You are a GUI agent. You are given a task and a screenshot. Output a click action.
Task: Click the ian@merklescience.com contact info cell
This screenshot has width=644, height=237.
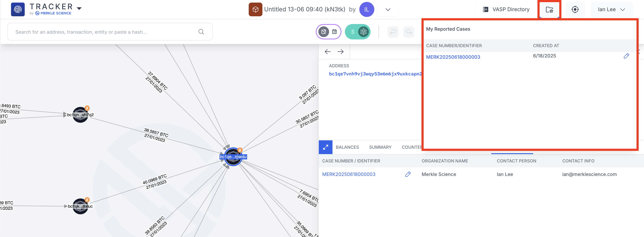tap(589, 174)
